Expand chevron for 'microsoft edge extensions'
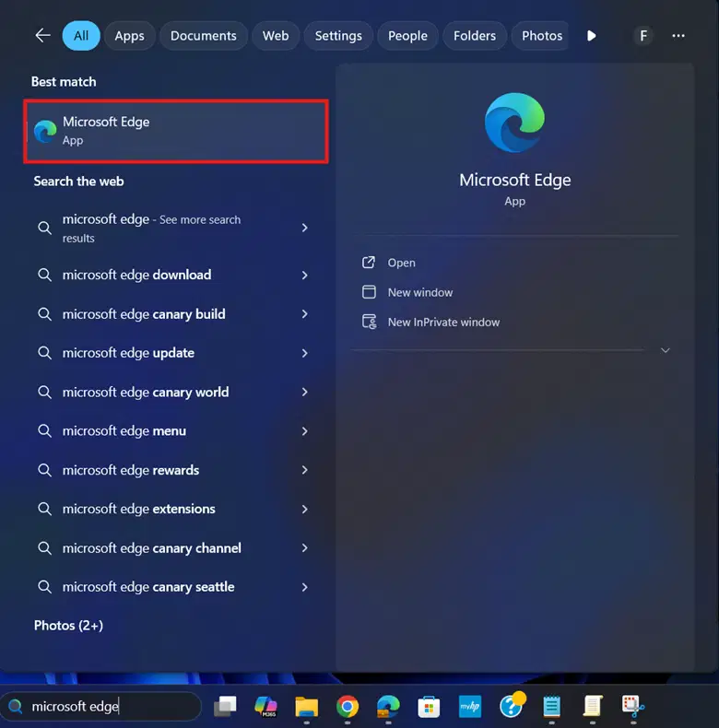This screenshot has height=728, width=719. coord(305,510)
